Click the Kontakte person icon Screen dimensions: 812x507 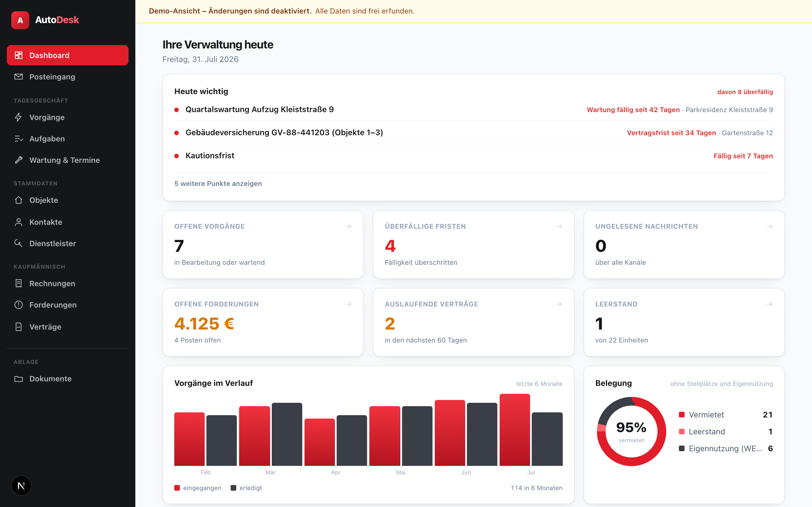[19, 222]
